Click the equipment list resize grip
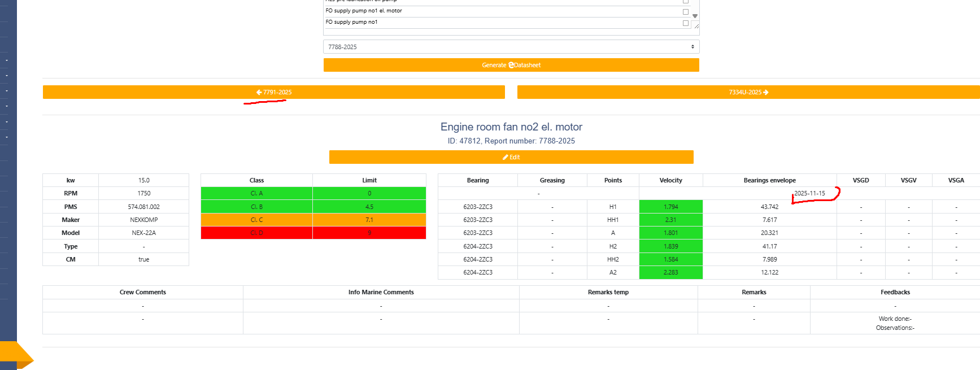980x370 pixels. click(x=696, y=25)
